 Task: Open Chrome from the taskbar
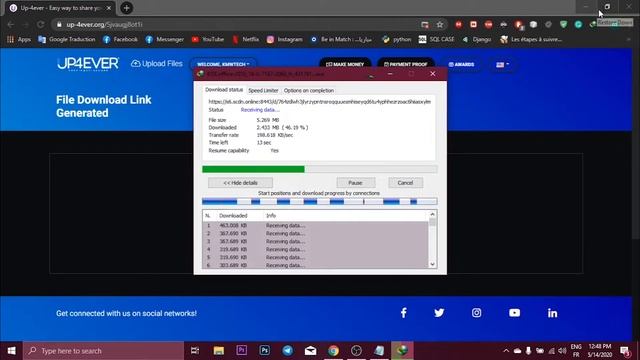tap(333, 351)
